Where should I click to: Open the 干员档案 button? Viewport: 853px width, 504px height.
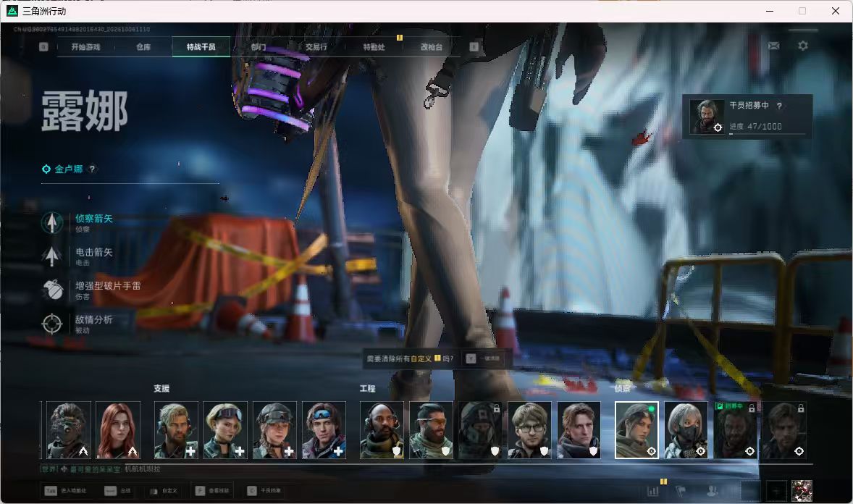tap(264, 491)
